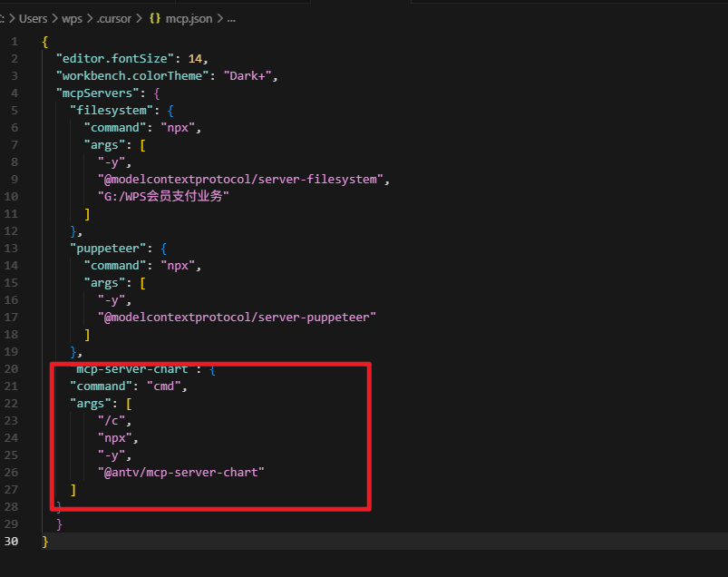Click "args" key on line 15

tap(104, 283)
